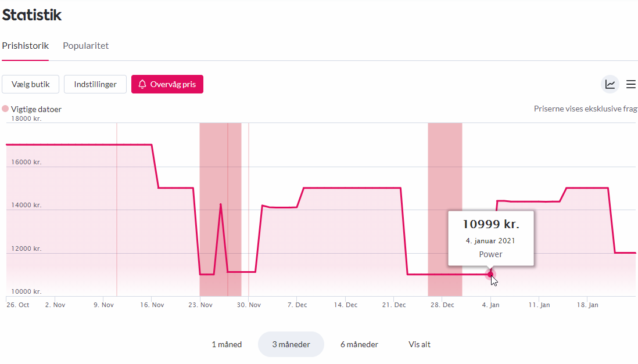Click the bell icon on Overvåg pris
Viewport: 638px width, 364px height.
click(142, 84)
